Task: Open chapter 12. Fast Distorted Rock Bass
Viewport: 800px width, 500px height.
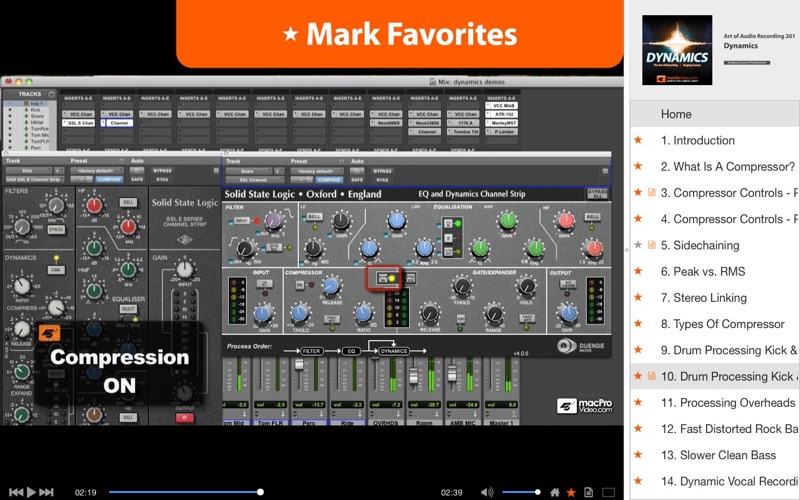Action: click(x=730, y=429)
